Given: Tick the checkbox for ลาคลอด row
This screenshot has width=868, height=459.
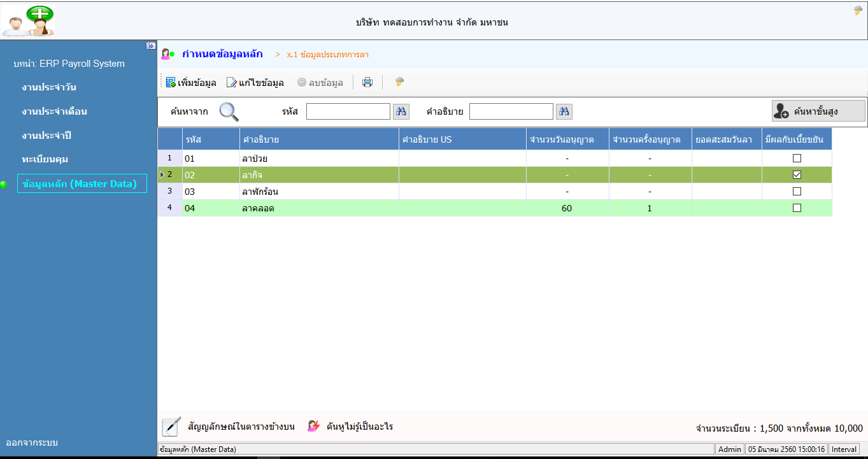Looking at the screenshot, I should pyautogui.click(x=797, y=208).
